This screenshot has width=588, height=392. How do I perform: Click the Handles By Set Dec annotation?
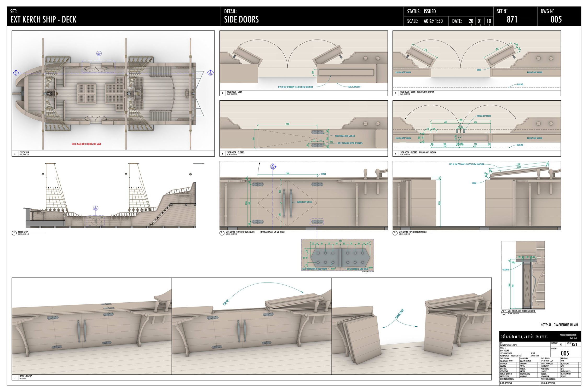305,202
